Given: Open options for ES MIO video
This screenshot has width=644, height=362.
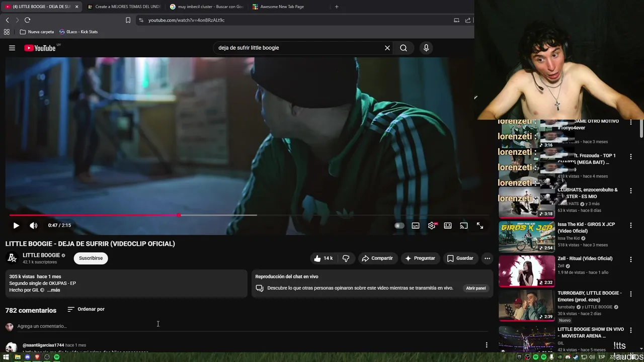Looking at the screenshot, I should (x=631, y=191).
